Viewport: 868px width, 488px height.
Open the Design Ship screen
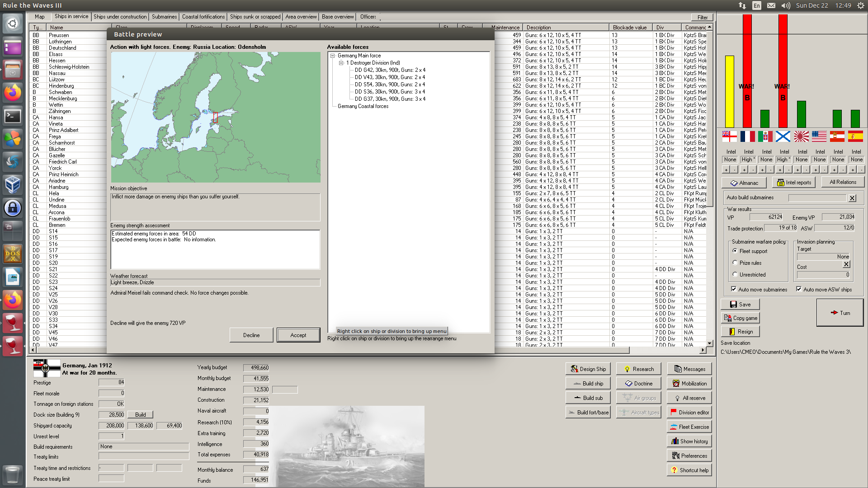pyautogui.click(x=588, y=369)
